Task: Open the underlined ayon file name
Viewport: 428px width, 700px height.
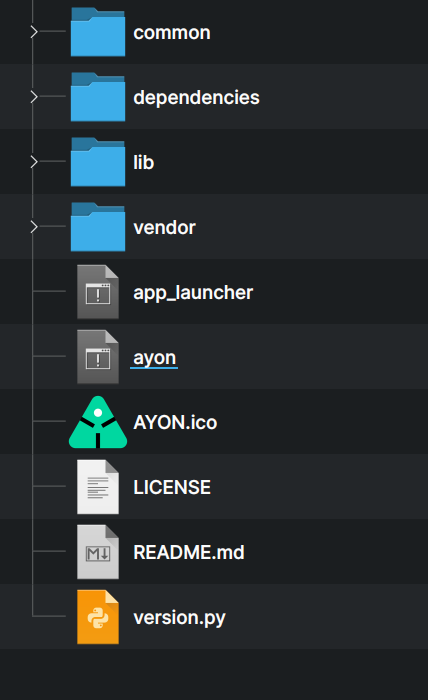Action: coord(154,358)
